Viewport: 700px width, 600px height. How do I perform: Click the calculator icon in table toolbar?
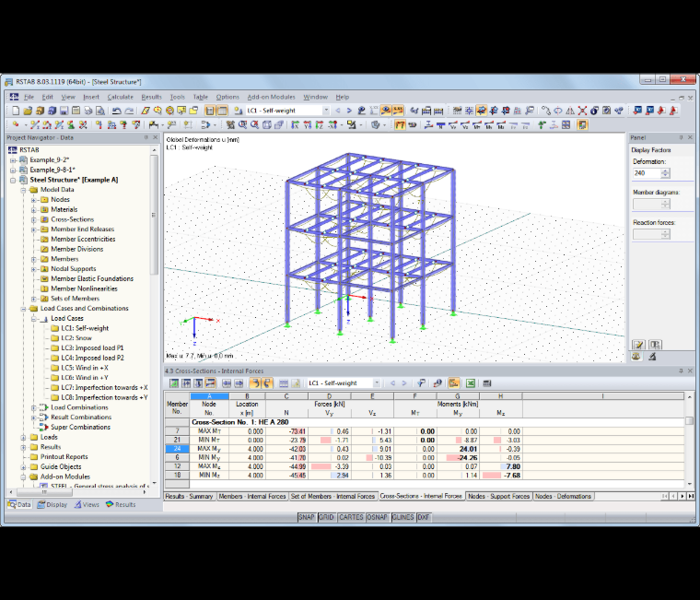coord(487,382)
